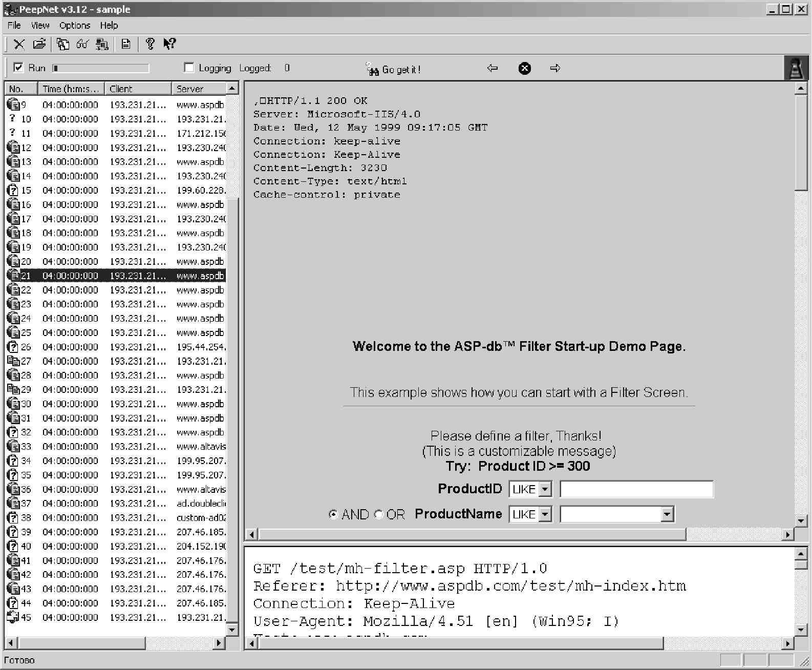Select the AND radio button

[333, 514]
